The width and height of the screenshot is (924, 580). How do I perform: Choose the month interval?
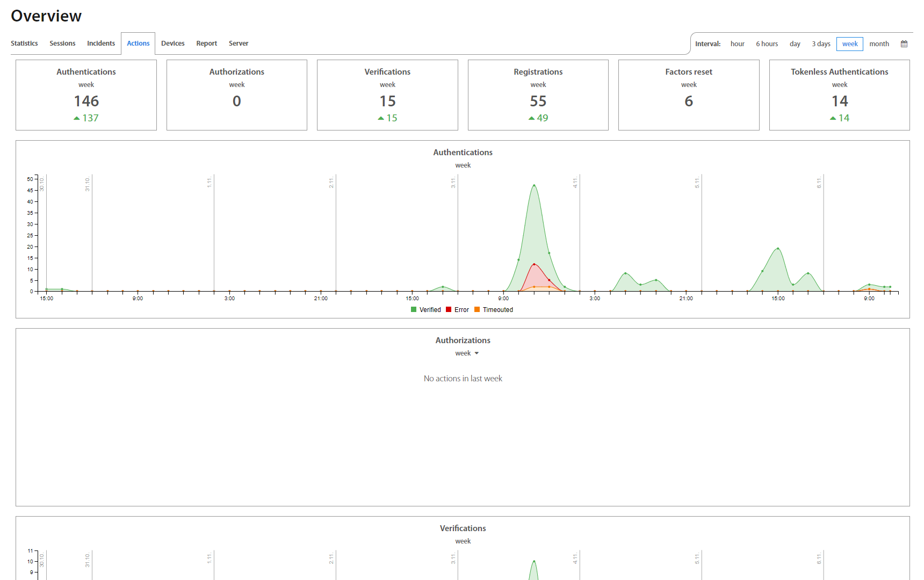click(x=879, y=44)
